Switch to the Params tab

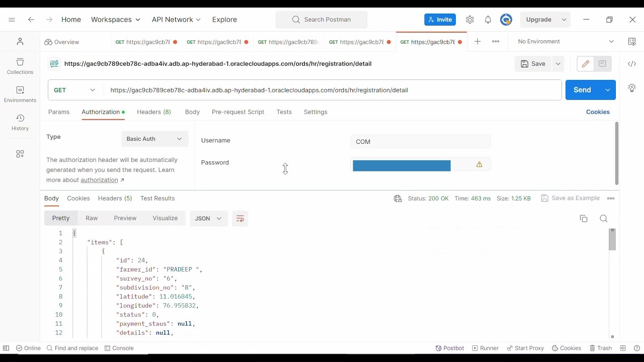coord(59,112)
